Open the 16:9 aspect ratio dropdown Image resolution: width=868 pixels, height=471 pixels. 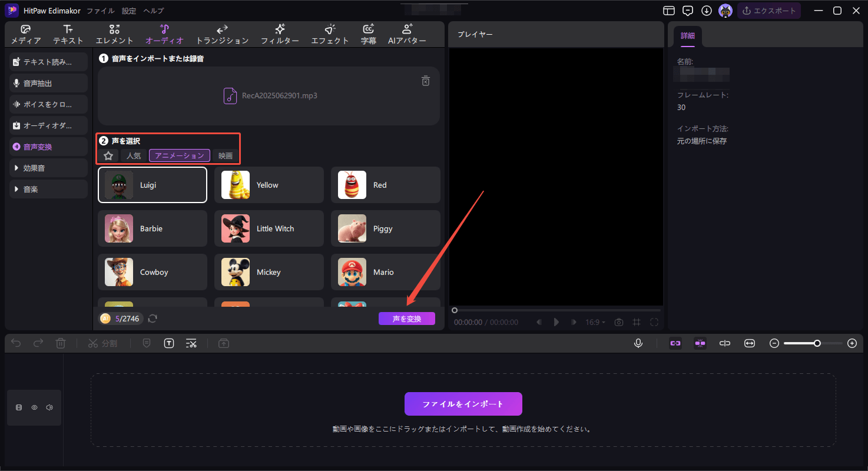tap(596, 322)
